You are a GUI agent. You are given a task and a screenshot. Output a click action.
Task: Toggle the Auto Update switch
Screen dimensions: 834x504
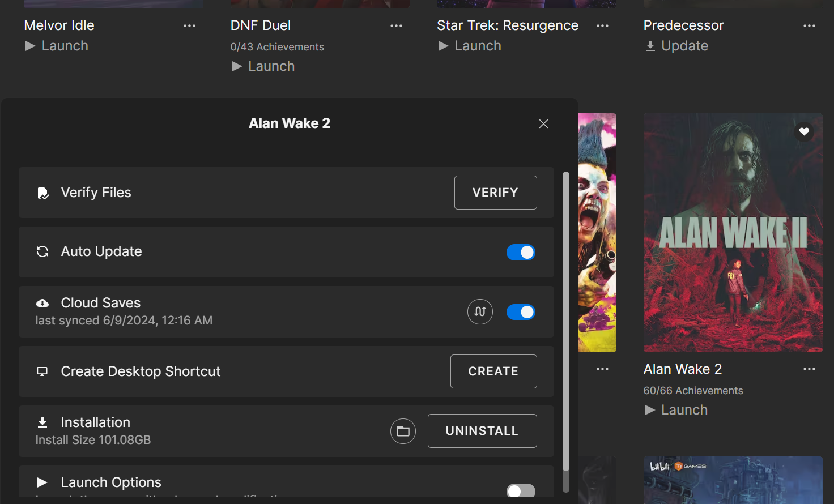point(521,253)
